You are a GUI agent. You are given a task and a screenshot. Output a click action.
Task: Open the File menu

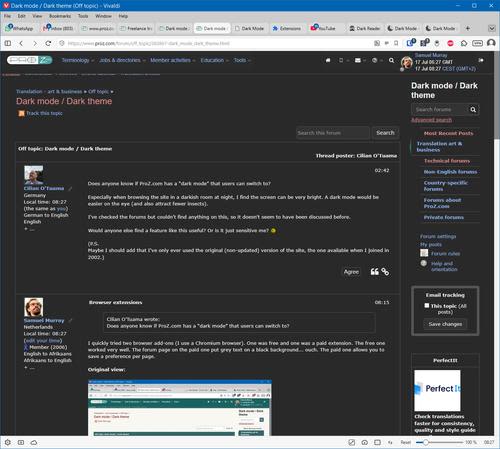[x=7, y=16]
